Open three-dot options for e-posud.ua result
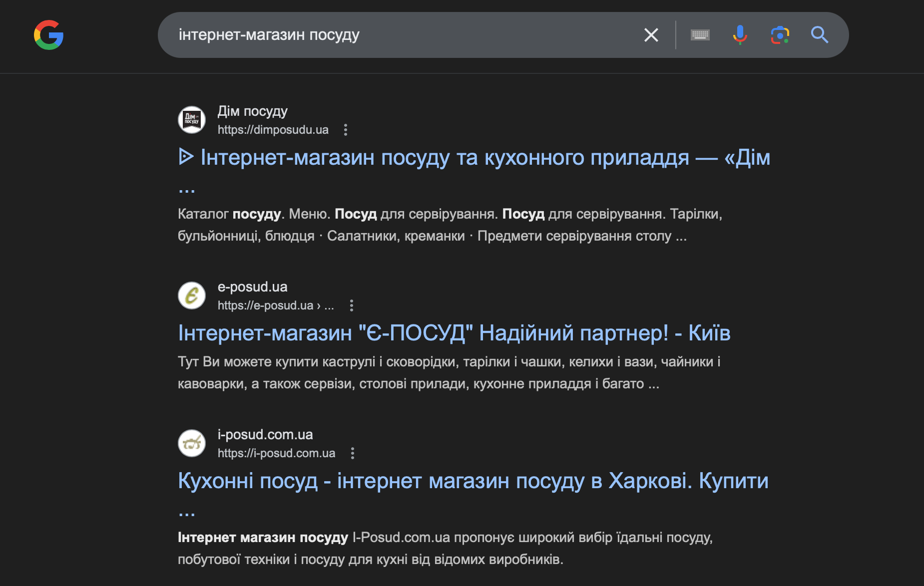924x586 pixels. click(352, 305)
